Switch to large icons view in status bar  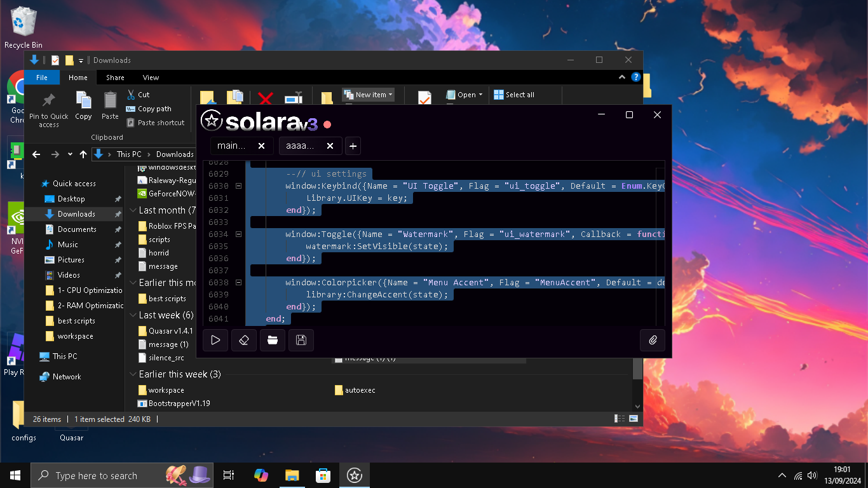(x=634, y=419)
